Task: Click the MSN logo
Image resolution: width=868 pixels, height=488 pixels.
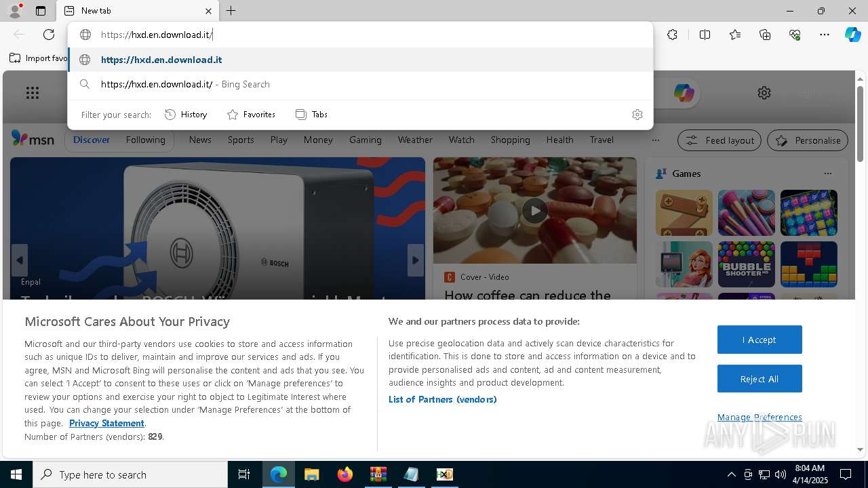Action: (x=33, y=139)
